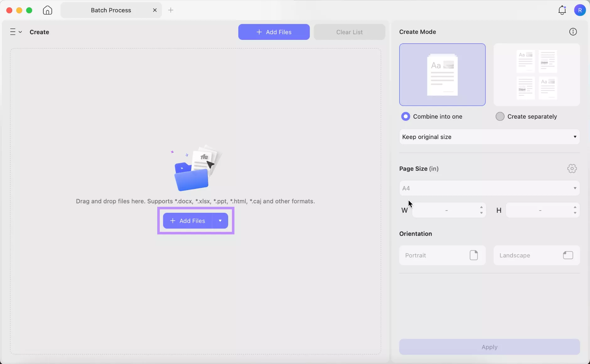This screenshot has height=364, width=590.
Task: Open a new tab with the plus button
Action: pyautogui.click(x=171, y=10)
